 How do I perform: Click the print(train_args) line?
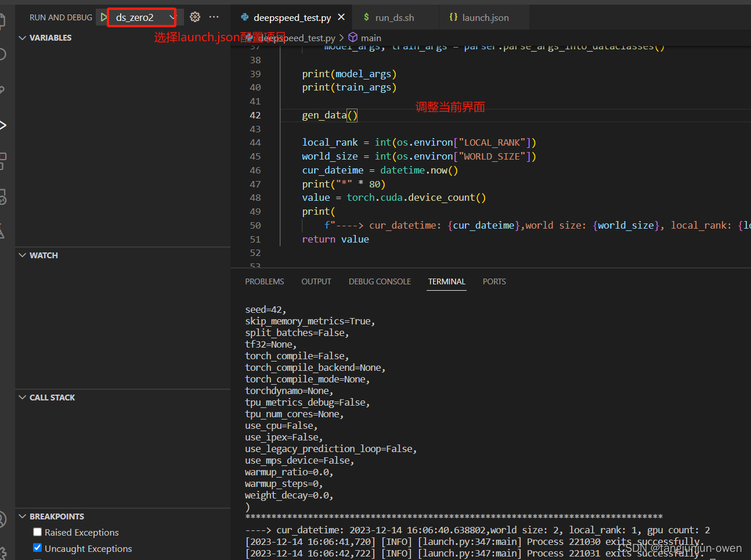[x=349, y=87]
